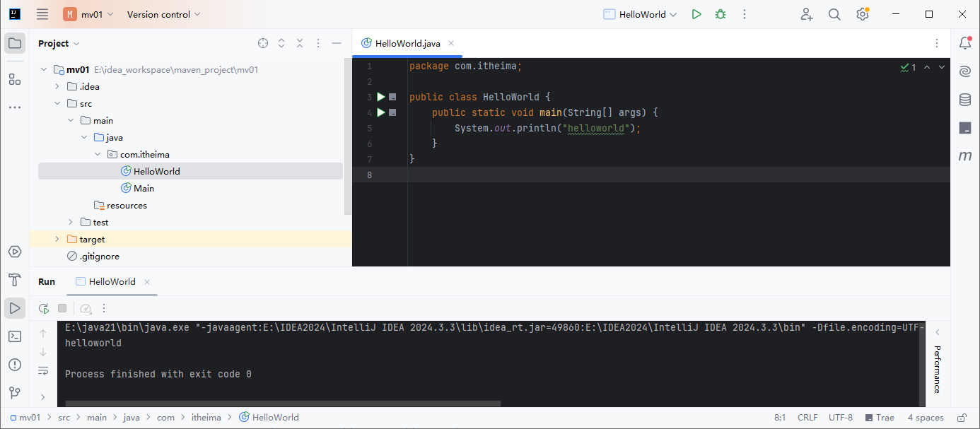980x429 pixels.
Task: Expand the target folder
Action: (57, 240)
